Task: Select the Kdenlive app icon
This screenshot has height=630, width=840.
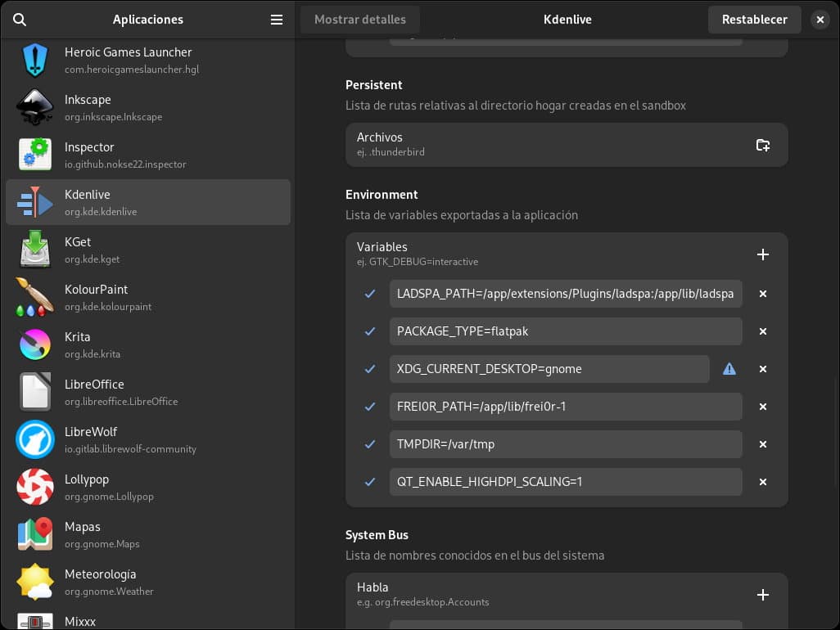Action: [35, 202]
